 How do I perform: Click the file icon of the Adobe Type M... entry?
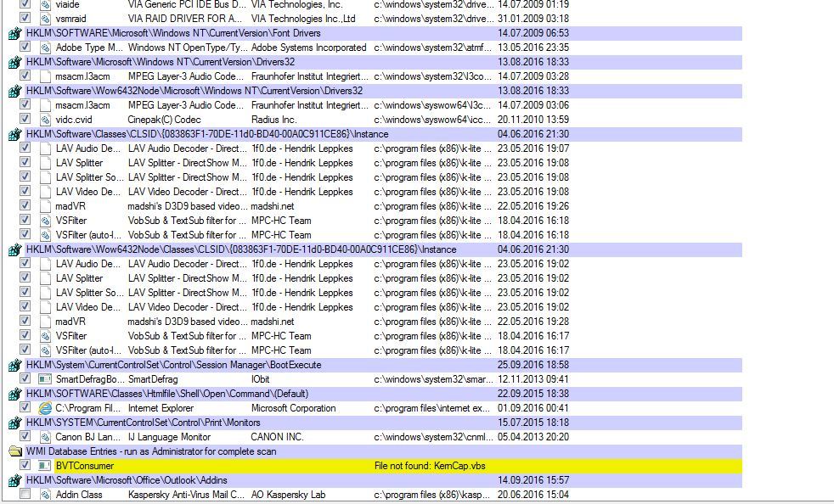(x=45, y=48)
